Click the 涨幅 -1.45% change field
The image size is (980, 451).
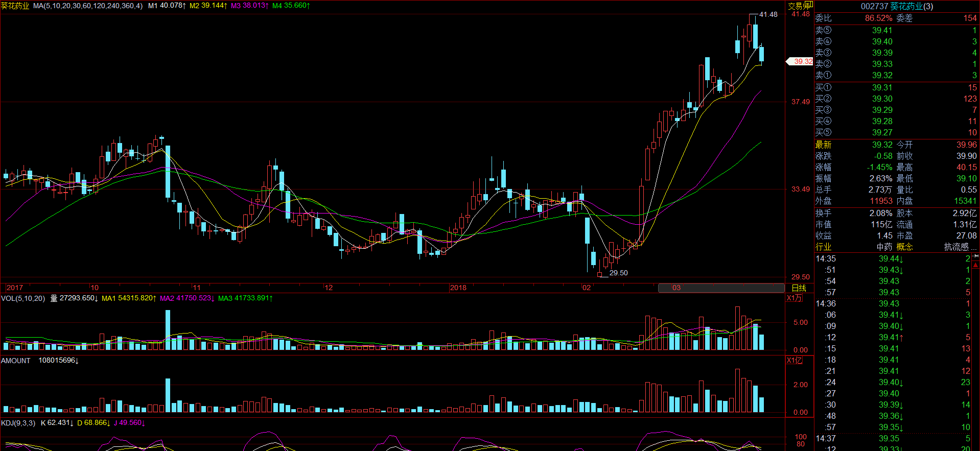854,167
